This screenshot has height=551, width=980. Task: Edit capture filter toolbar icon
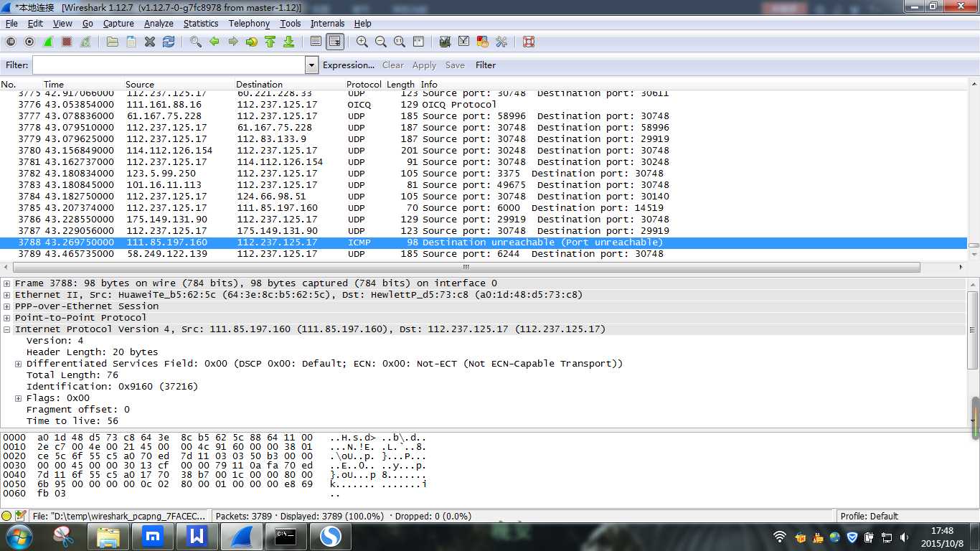coord(446,42)
